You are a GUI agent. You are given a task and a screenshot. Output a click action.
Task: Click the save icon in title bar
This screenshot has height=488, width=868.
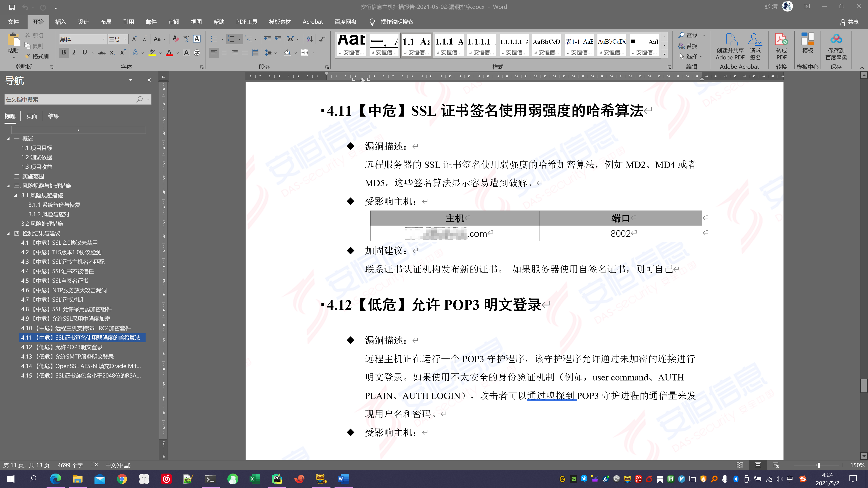point(12,7)
